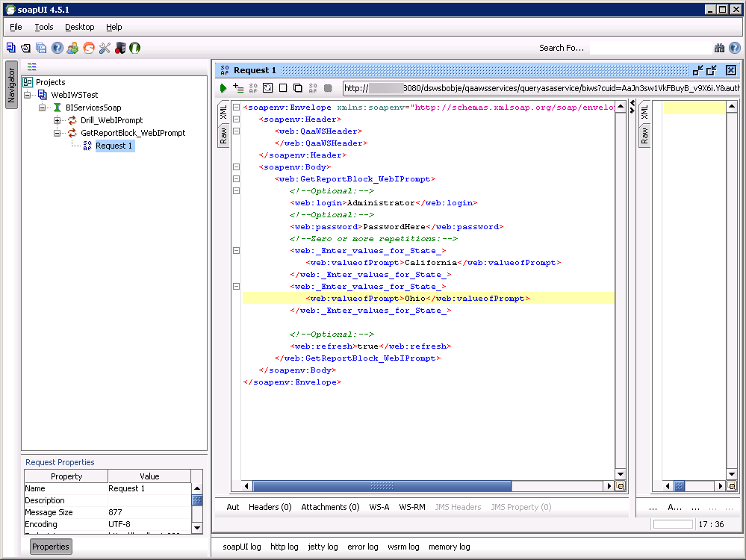The image size is (746, 560).
Task: Fold the soapenv:Body XML element
Action: pyautogui.click(x=236, y=167)
